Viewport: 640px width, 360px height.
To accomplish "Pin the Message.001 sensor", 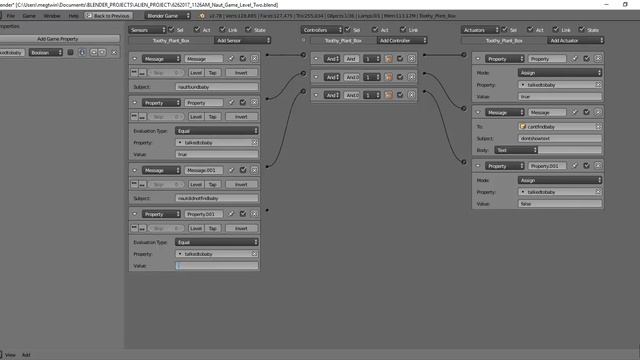I will coord(231,170).
